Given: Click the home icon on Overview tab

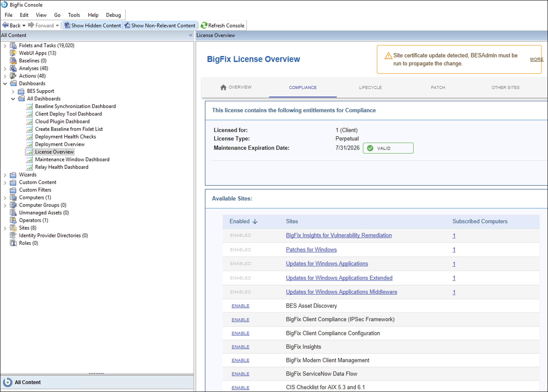Looking at the screenshot, I should pyautogui.click(x=223, y=87).
